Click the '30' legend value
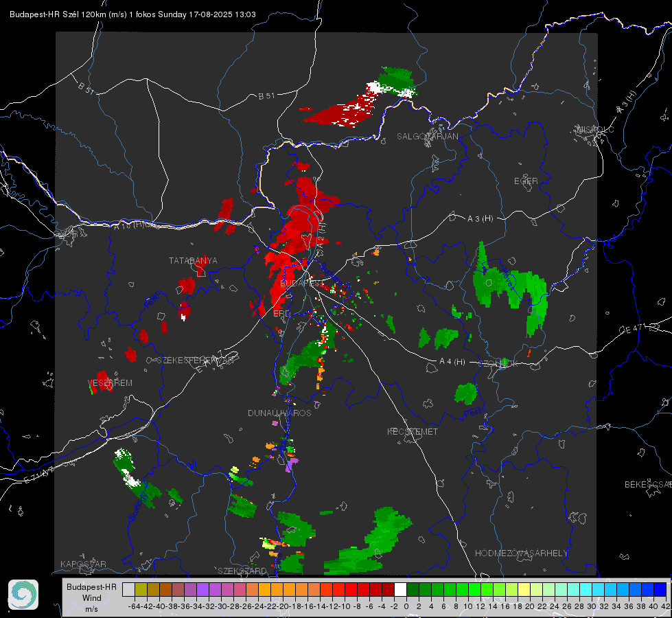 (x=592, y=606)
